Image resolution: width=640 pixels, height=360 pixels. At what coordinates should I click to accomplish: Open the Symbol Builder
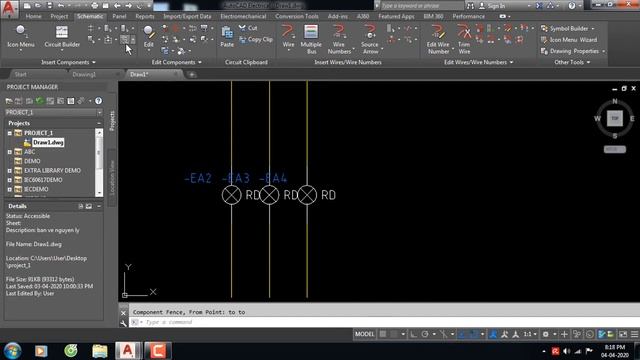click(567, 29)
